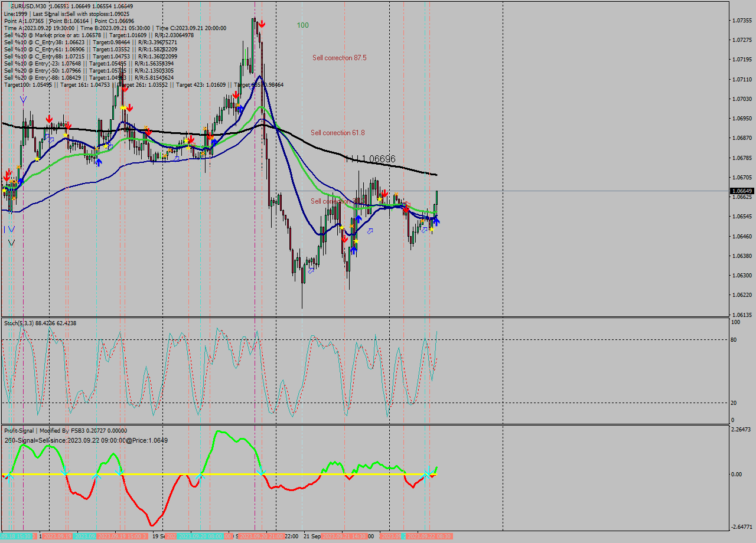This screenshot has width=756, height=543.
Task: Click the '22:00' label on time axis
Action: tap(291, 536)
